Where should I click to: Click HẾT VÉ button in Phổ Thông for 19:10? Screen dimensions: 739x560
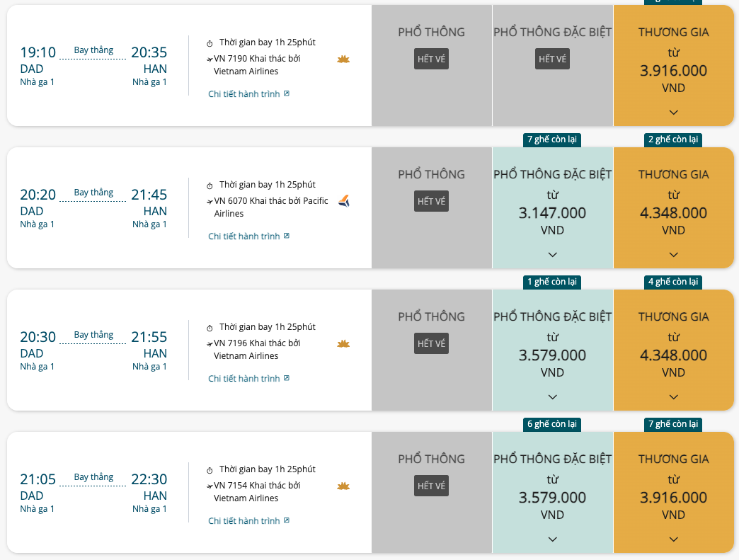tap(431, 59)
